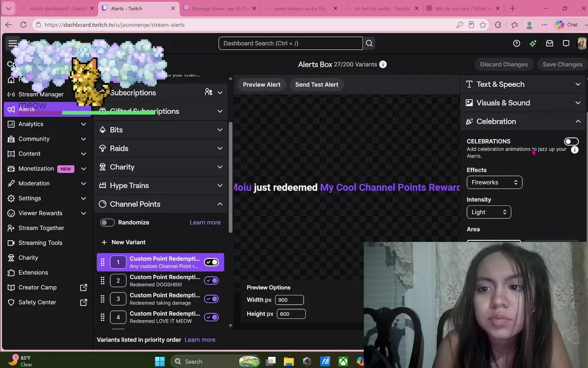The image size is (588, 368).
Task: Click the Celebrations info icon
Action: pyautogui.click(x=575, y=150)
